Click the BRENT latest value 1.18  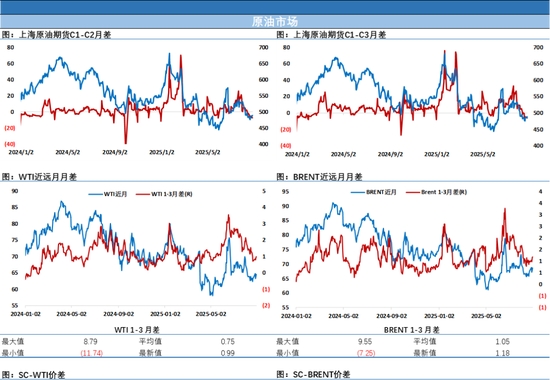click(x=502, y=353)
